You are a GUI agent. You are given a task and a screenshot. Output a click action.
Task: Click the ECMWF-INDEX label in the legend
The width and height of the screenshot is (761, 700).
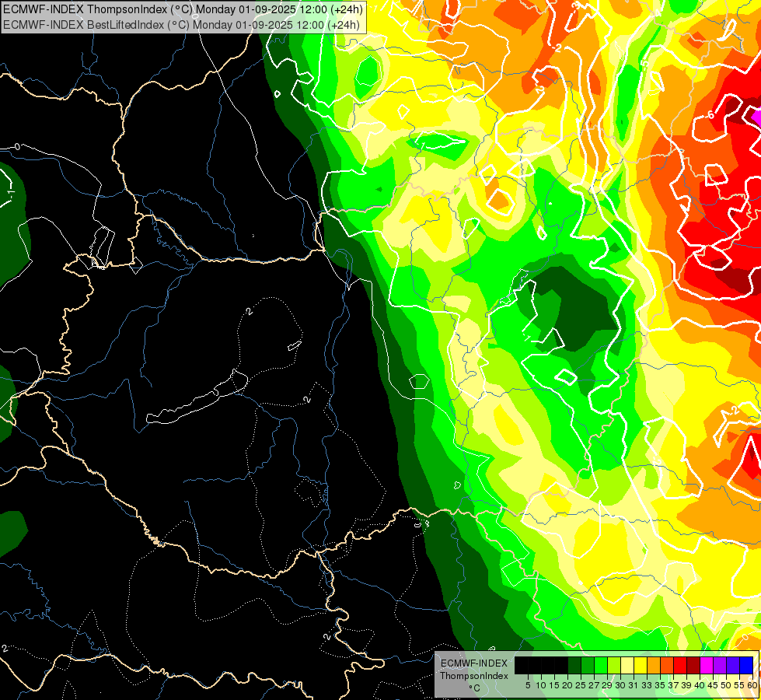474,663
